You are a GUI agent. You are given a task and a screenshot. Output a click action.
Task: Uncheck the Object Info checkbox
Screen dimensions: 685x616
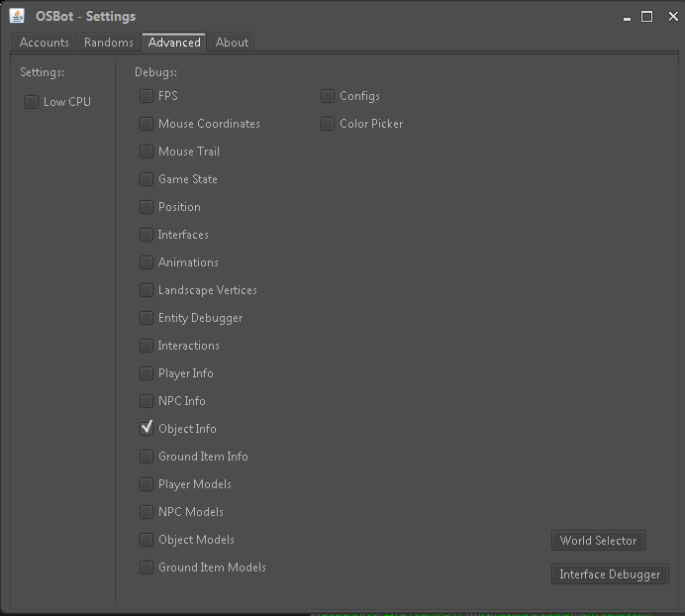click(147, 429)
